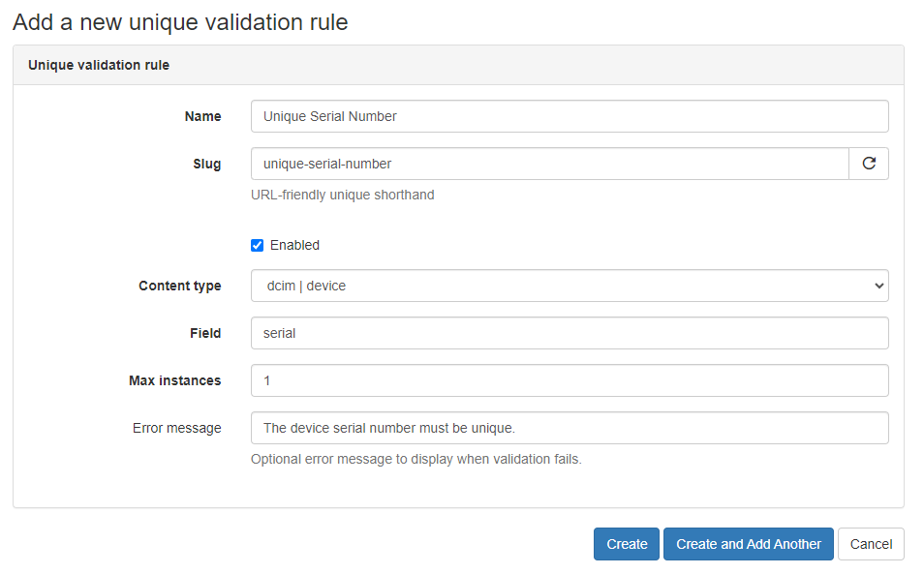This screenshot has width=924, height=574.
Task: Click inside the Error message input
Action: 569,428
